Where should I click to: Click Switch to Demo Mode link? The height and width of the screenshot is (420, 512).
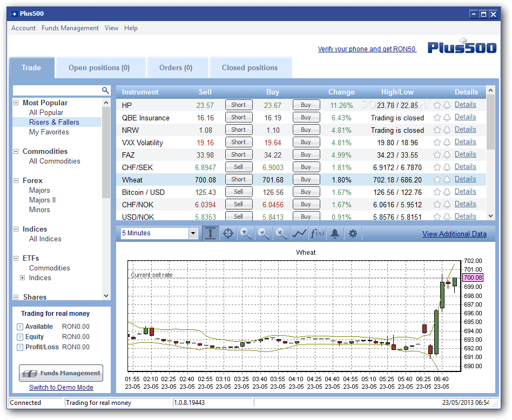(x=61, y=388)
